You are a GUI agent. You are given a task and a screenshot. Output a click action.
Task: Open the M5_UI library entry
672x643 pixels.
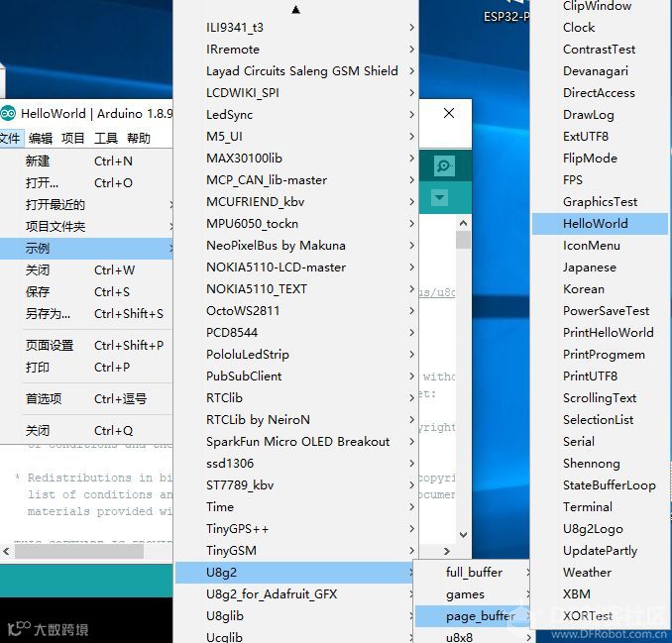[295, 136]
